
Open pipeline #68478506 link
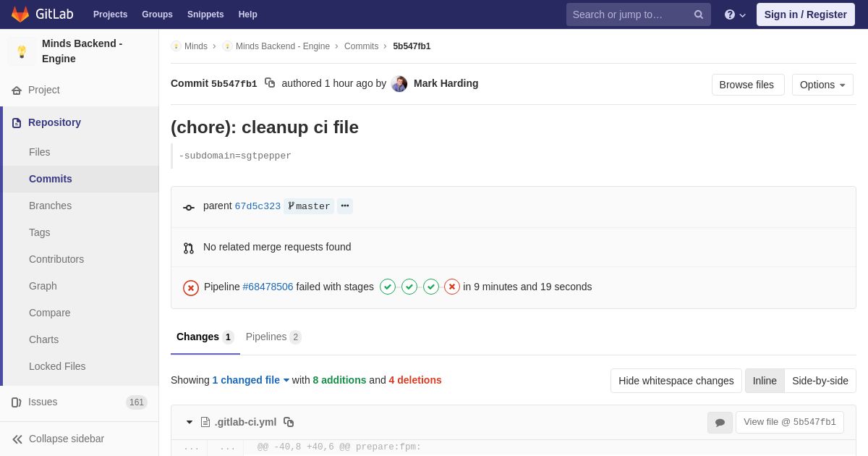(x=268, y=287)
